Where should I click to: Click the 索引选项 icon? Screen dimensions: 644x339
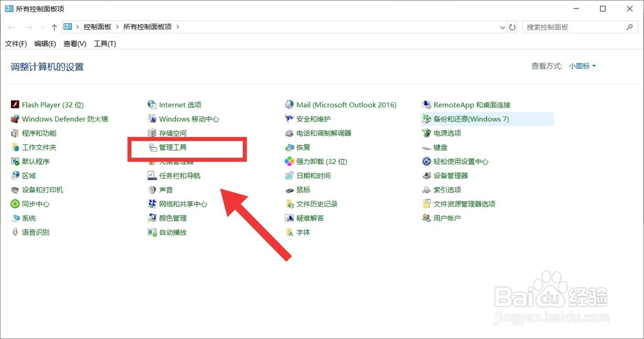point(427,190)
